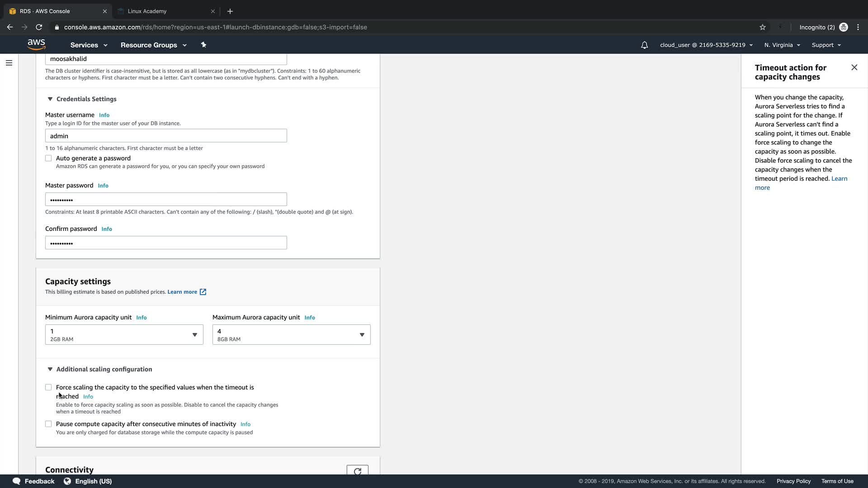Open the hamburger navigation menu
868x488 pixels.
pos(9,63)
